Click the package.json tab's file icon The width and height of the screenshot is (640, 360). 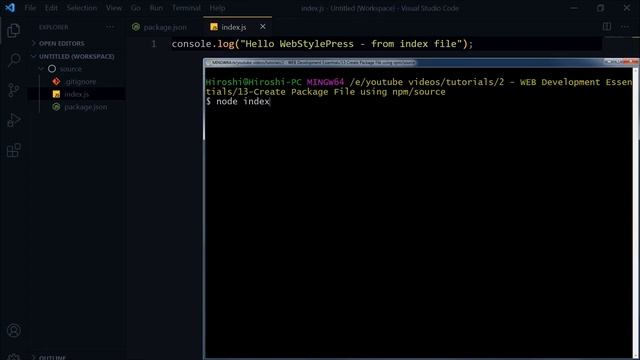coord(136,27)
